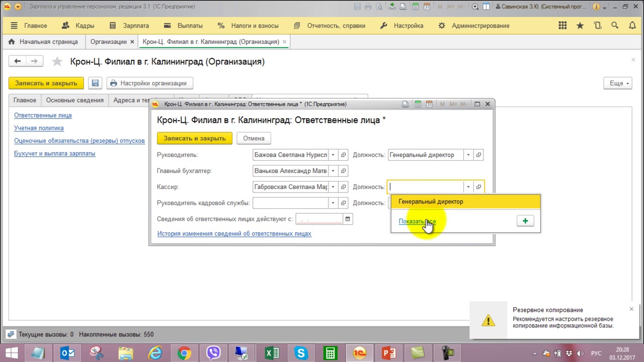Switch to the Организации tab
Viewport: 644px width, 362px height.
[109, 42]
